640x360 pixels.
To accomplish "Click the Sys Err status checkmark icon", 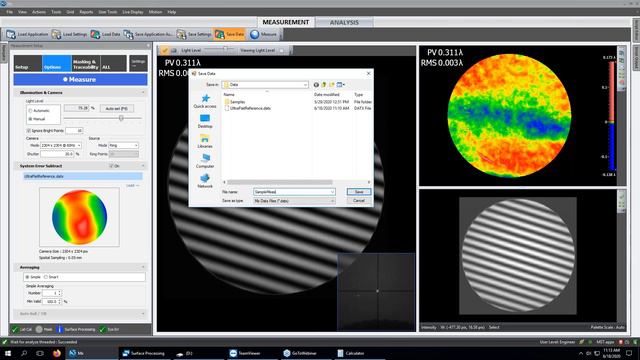I will tap(102, 329).
